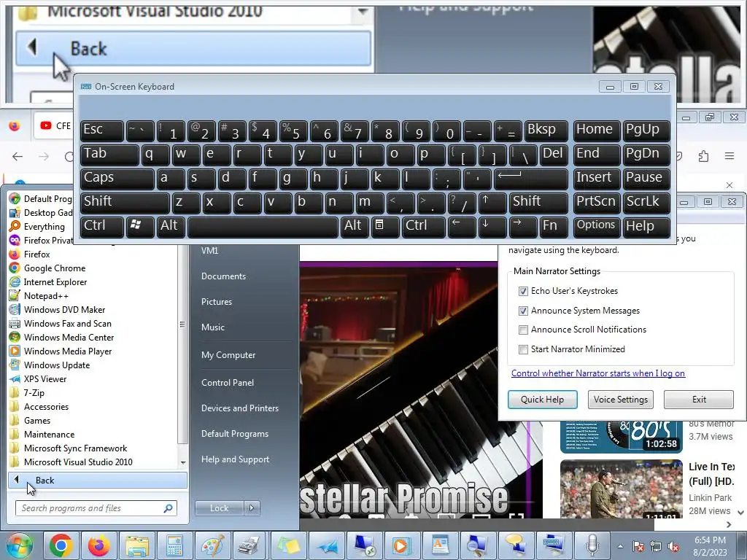Click the Back button above the search box

click(98, 481)
